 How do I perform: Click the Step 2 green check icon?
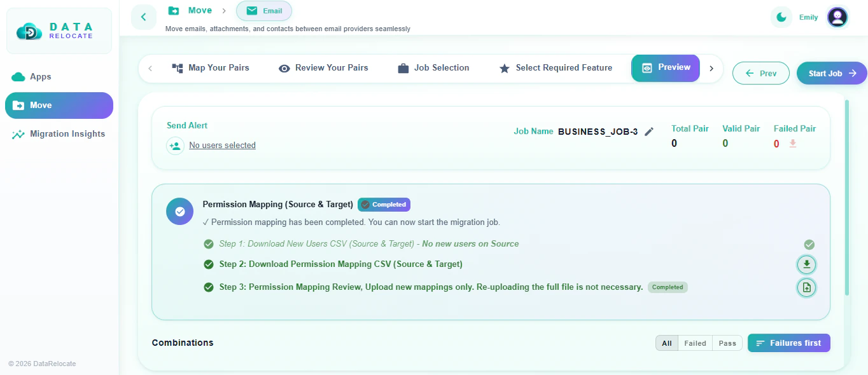(209, 264)
